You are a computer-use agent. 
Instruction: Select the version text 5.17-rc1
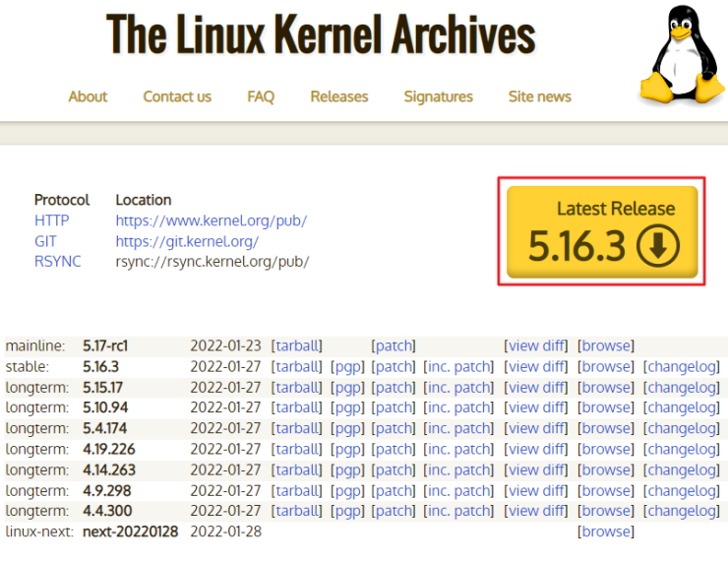click(105, 346)
